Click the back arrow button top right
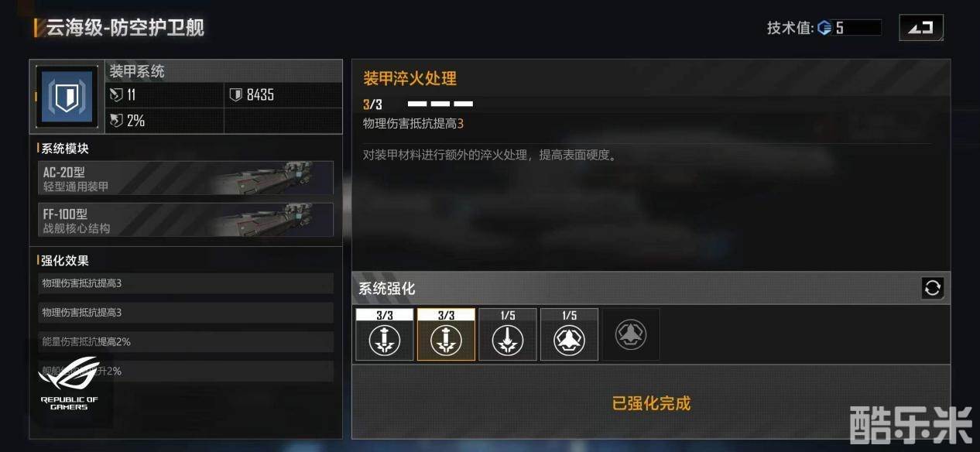980x452 pixels. pyautogui.click(x=921, y=28)
